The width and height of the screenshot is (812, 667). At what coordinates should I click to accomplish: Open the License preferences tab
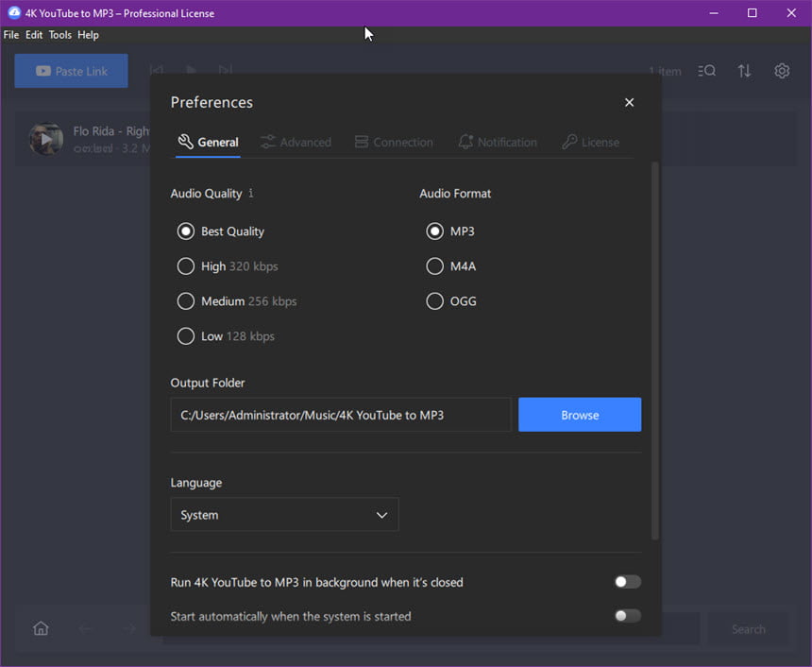[591, 142]
